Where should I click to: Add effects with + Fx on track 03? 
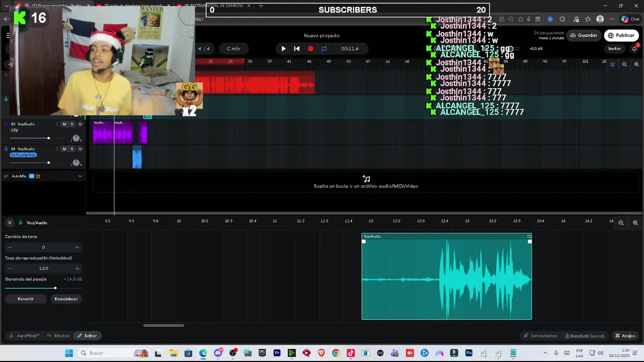15,130
